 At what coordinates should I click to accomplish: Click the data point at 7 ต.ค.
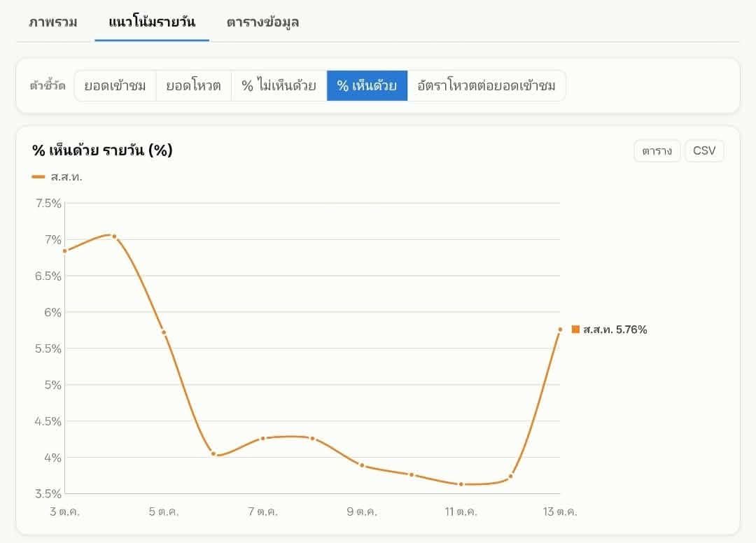[x=262, y=439]
